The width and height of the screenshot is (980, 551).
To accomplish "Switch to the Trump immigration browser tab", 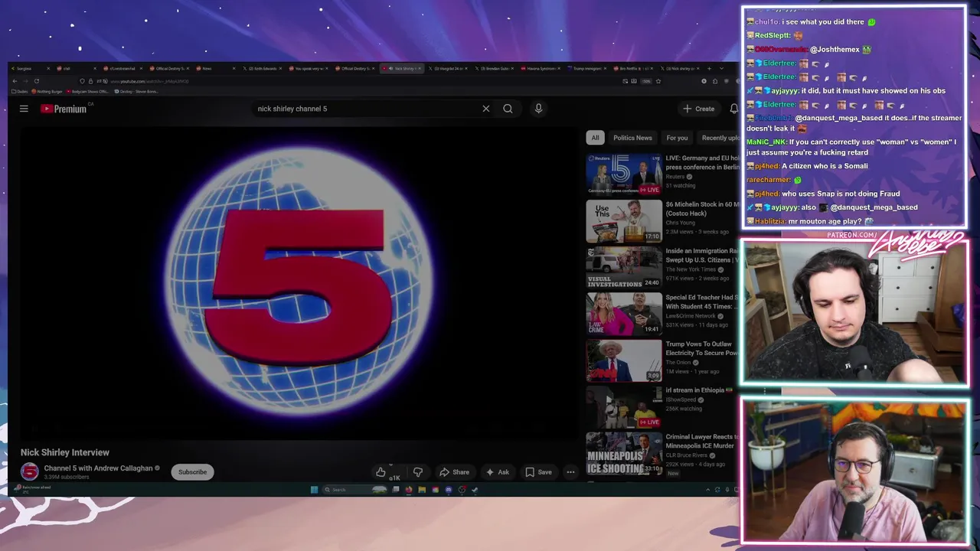I will coord(586,68).
